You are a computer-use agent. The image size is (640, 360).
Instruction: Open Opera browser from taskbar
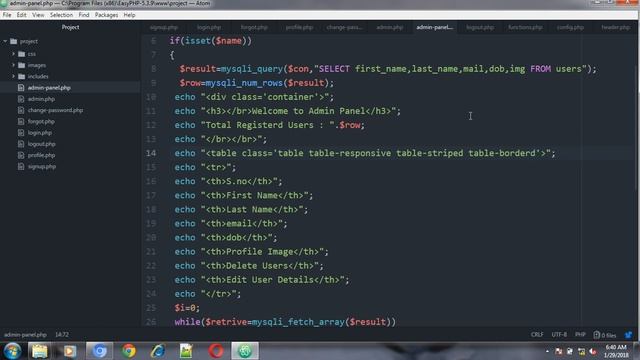(x=216, y=351)
